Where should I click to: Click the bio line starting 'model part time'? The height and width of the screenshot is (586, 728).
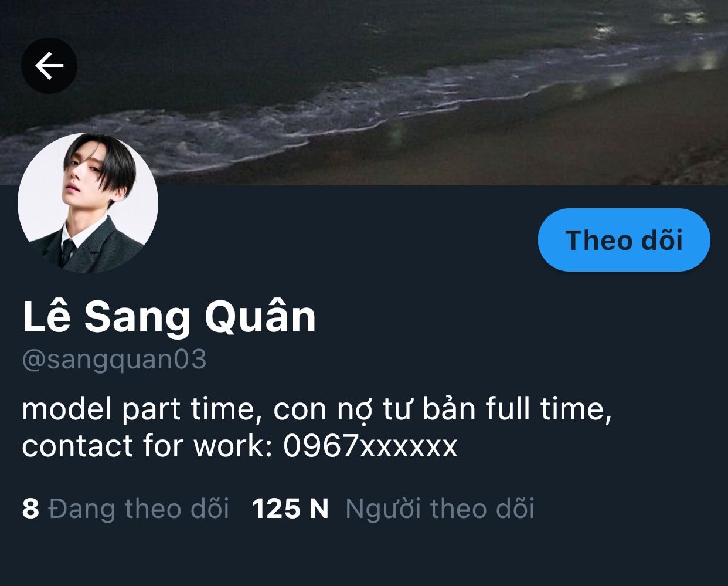coord(317,408)
